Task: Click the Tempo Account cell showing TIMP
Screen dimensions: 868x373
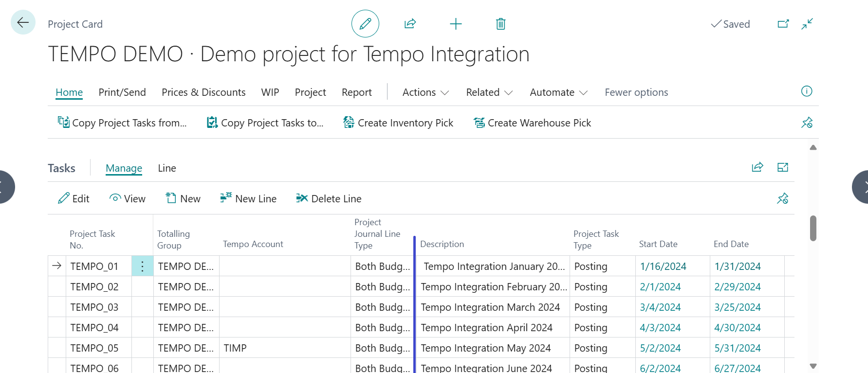Action: click(x=284, y=348)
